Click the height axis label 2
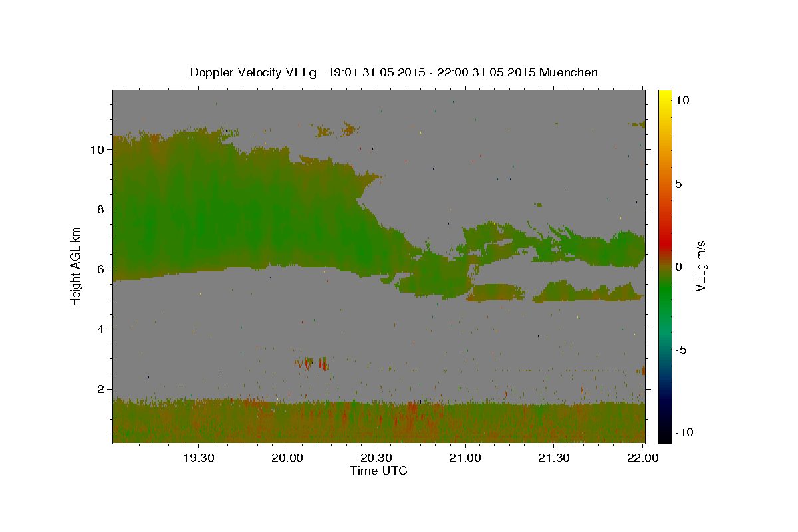The height and width of the screenshot is (532, 798). pos(101,388)
